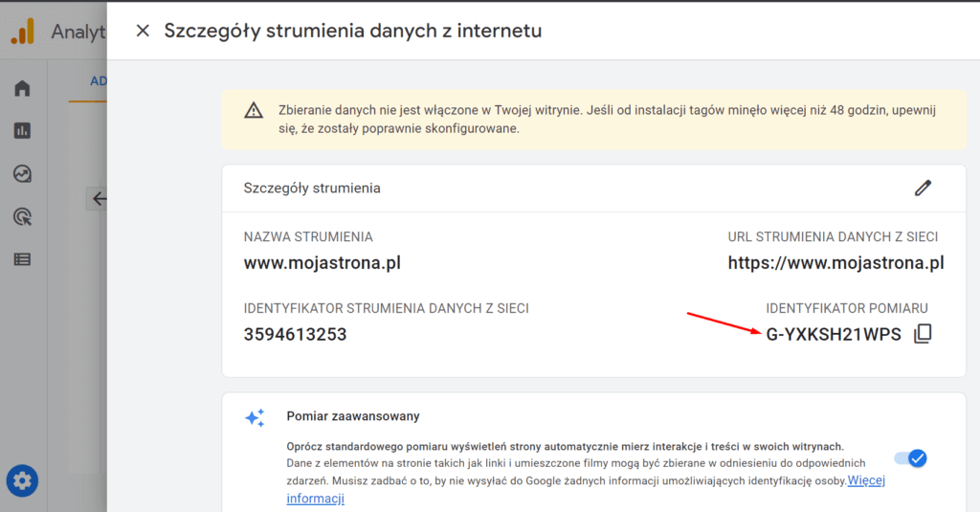Open the 'Więcej informacji' link

coord(866,480)
